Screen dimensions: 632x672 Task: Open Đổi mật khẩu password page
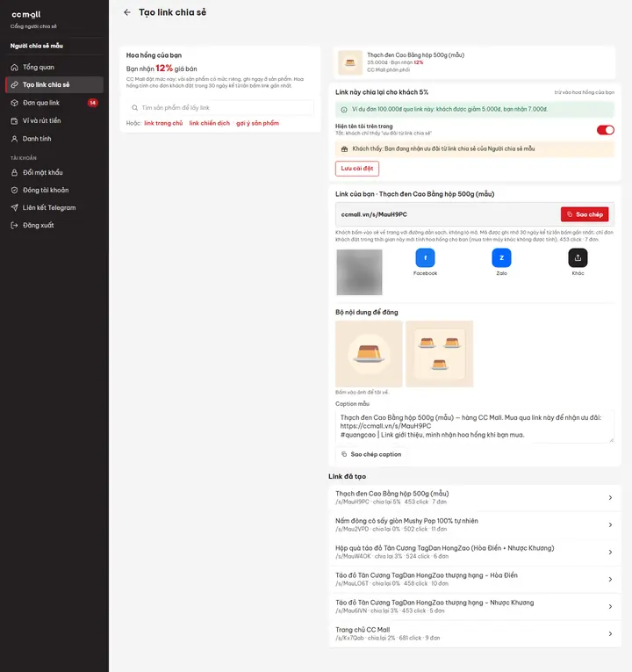click(x=54, y=172)
